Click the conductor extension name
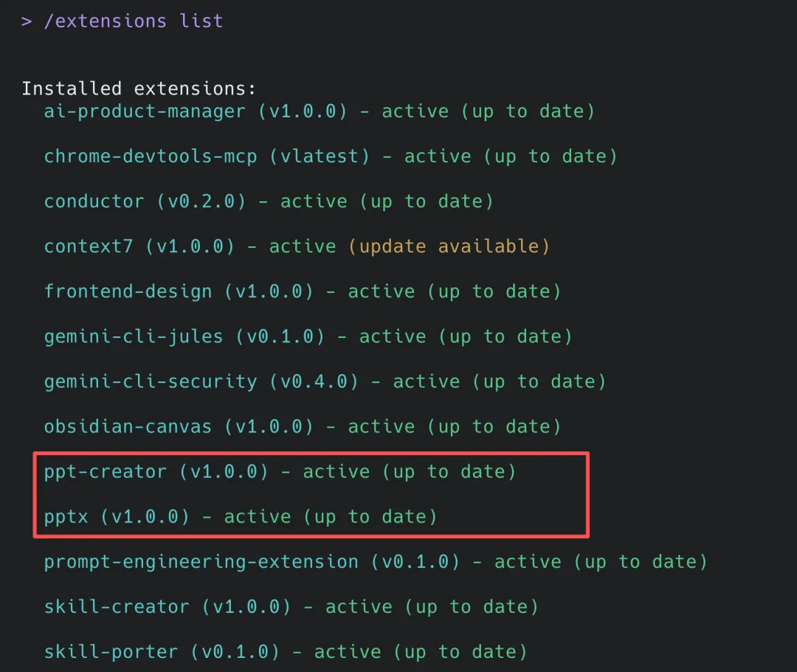797x672 pixels. click(94, 201)
